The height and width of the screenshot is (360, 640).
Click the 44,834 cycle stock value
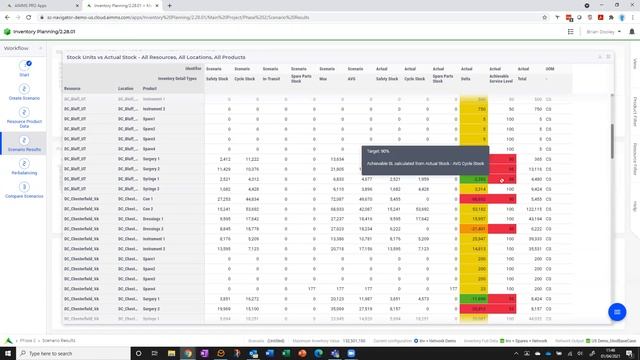(253, 199)
